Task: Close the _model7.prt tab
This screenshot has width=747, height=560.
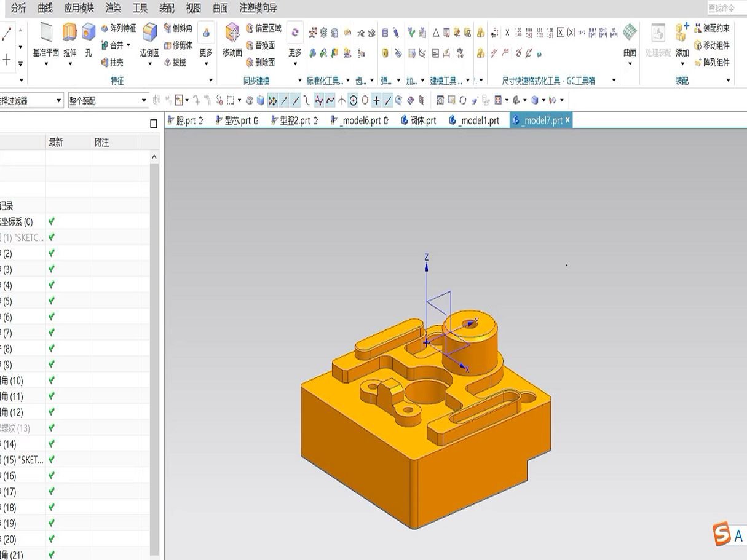Action: [x=567, y=120]
